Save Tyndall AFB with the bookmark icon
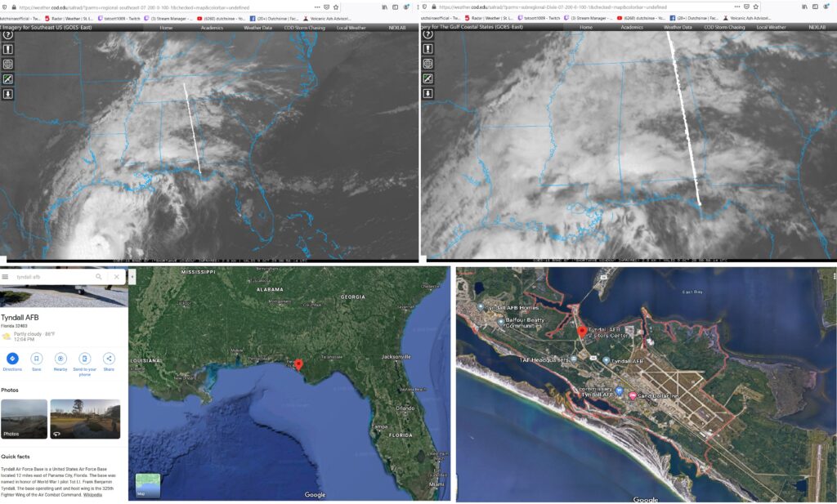The height and width of the screenshot is (504, 837). (x=36, y=359)
